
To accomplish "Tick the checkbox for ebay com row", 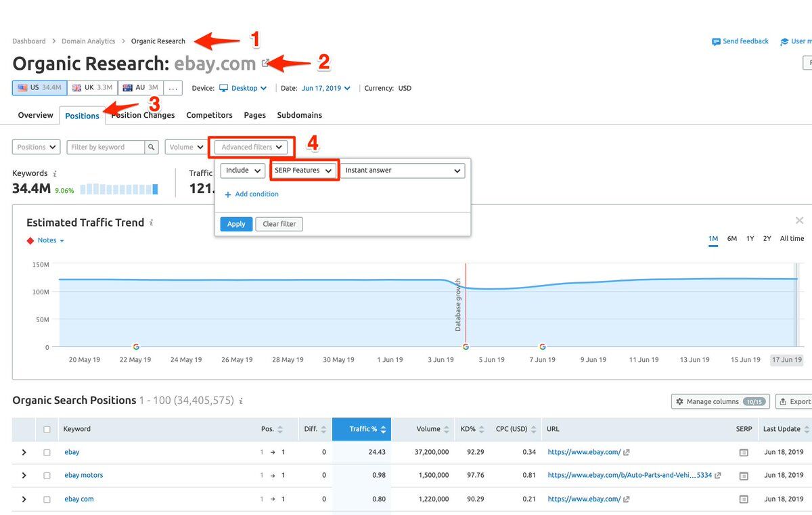I will click(47, 499).
